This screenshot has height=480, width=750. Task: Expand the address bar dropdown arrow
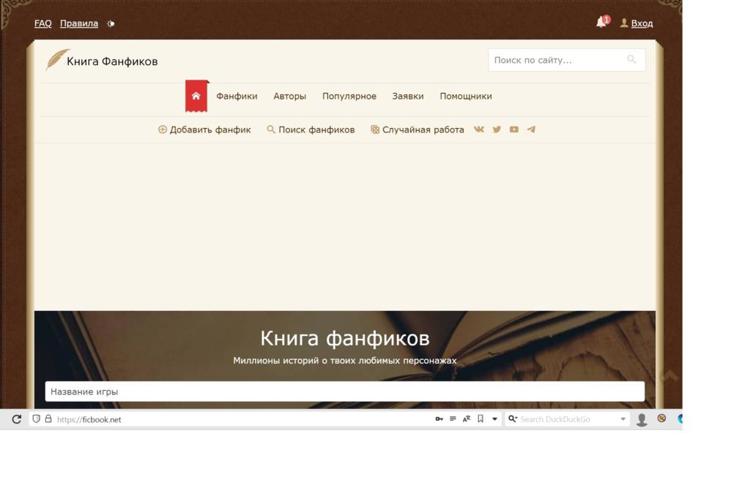(495, 419)
